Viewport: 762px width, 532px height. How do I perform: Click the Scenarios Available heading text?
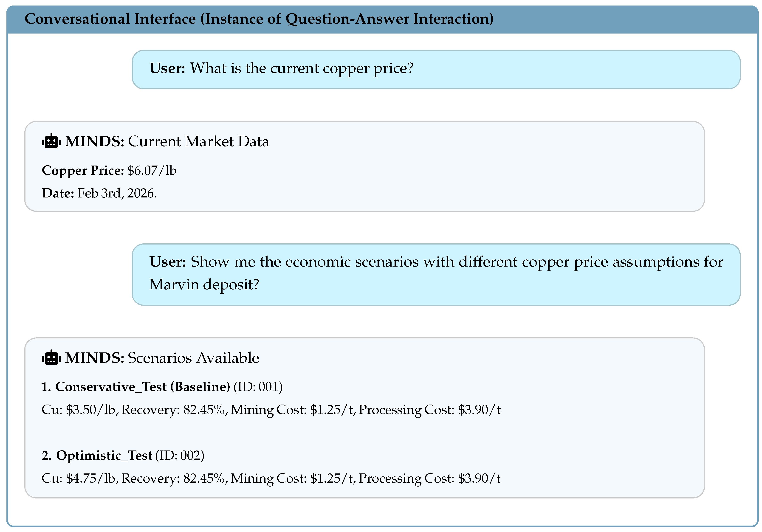click(194, 358)
